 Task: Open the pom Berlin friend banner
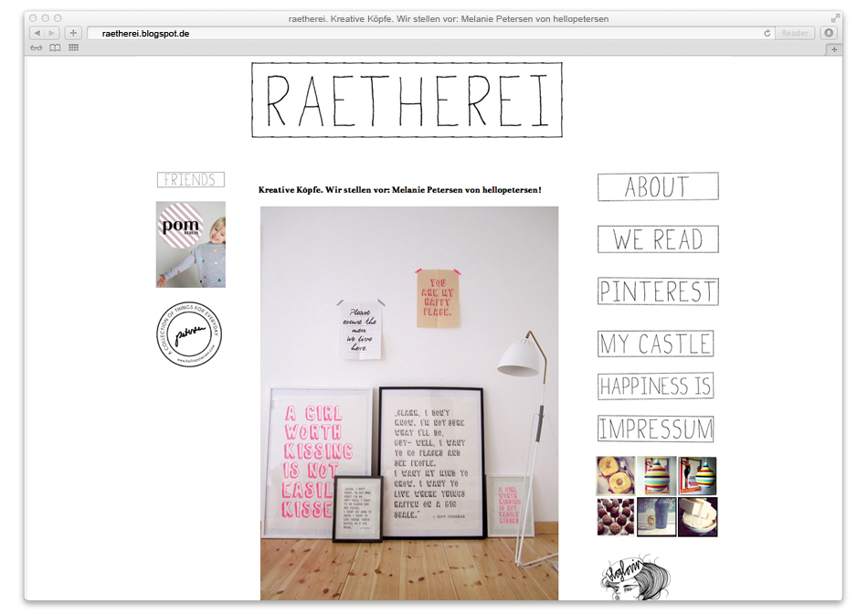tap(190, 244)
